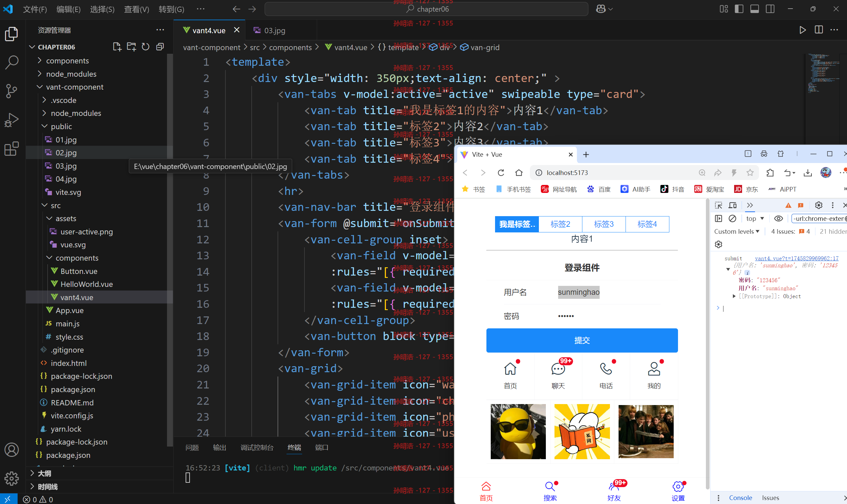Open App.vue in the file tree

pos(69,310)
